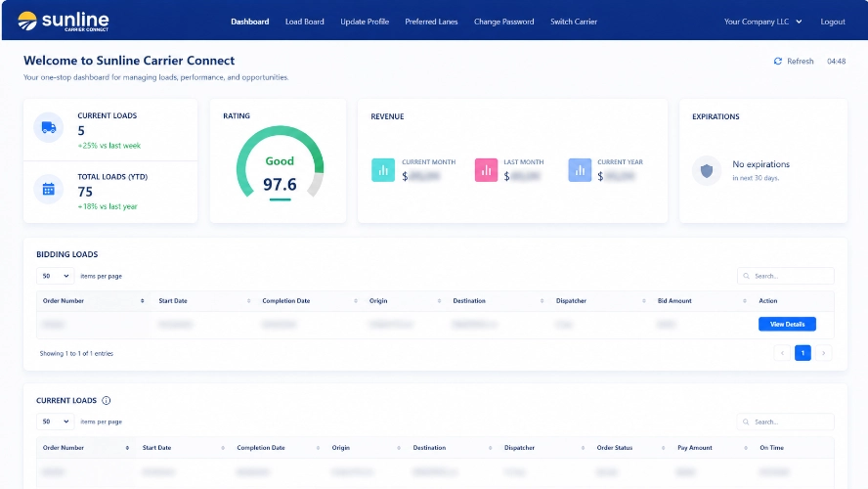This screenshot has width=868, height=489.
Task: Click the Bidding Loads search field
Action: tap(786, 276)
